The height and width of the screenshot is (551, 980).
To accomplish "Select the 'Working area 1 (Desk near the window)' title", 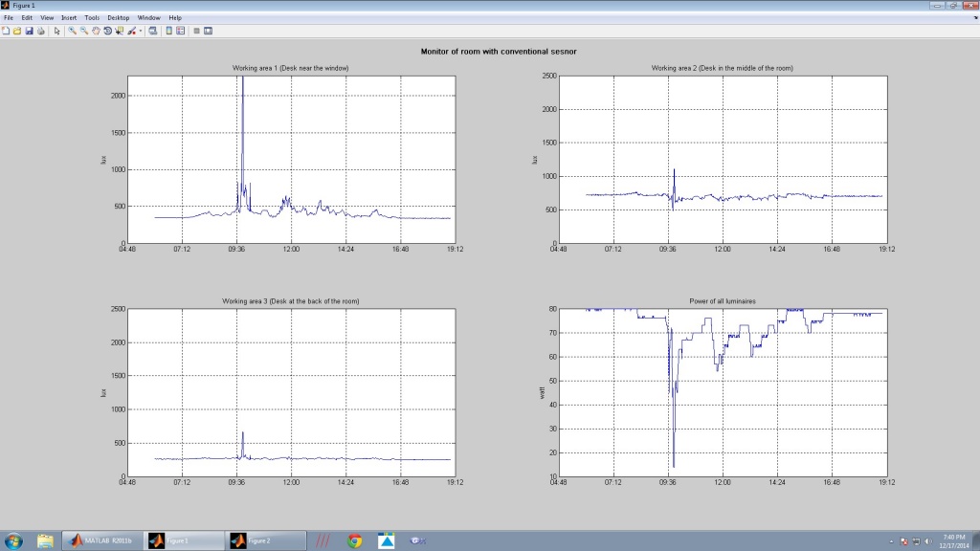I will [x=291, y=68].
